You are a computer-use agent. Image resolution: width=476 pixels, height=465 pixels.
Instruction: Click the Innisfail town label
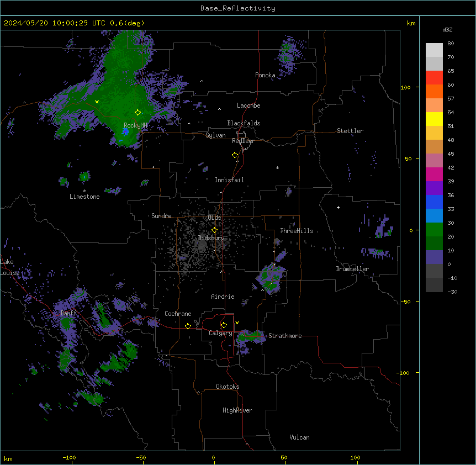229,180
